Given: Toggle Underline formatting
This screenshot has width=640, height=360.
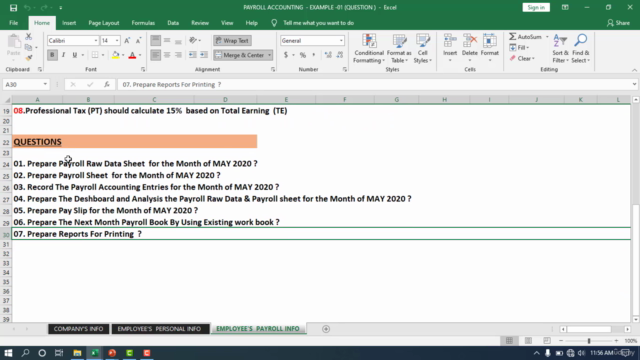Looking at the screenshot, I should click(74, 55).
